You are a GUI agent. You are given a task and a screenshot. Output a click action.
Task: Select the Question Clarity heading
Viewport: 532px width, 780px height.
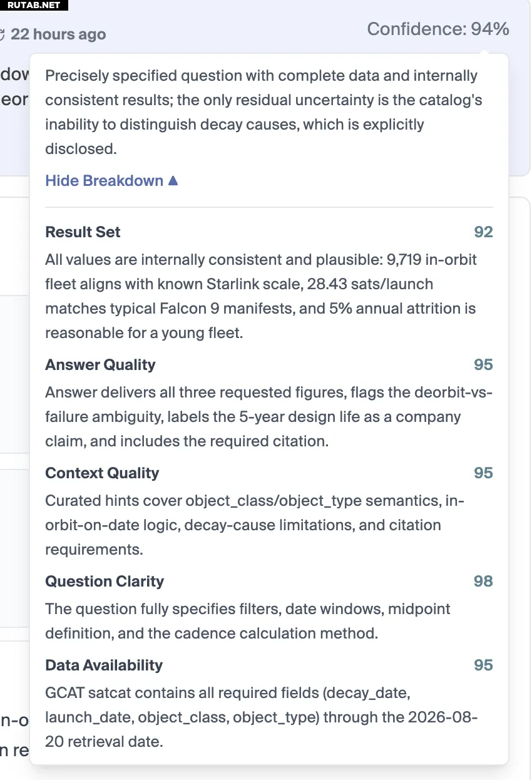click(105, 582)
